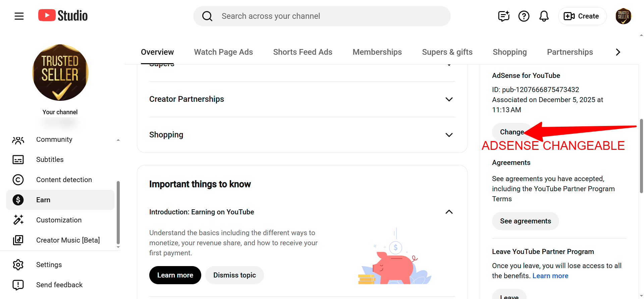Expand the Shopping section chevron
Image resolution: width=644 pixels, height=299 pixels.
449,135
